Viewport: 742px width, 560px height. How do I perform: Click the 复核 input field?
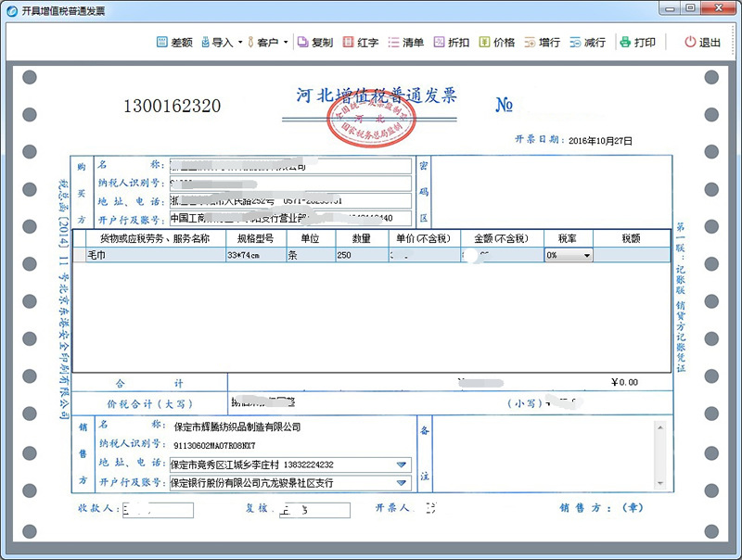(314, 510)
